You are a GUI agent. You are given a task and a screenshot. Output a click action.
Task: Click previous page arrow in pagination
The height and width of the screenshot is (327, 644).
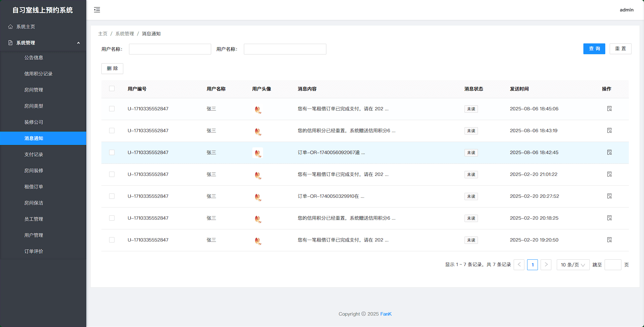click(519, 265)
